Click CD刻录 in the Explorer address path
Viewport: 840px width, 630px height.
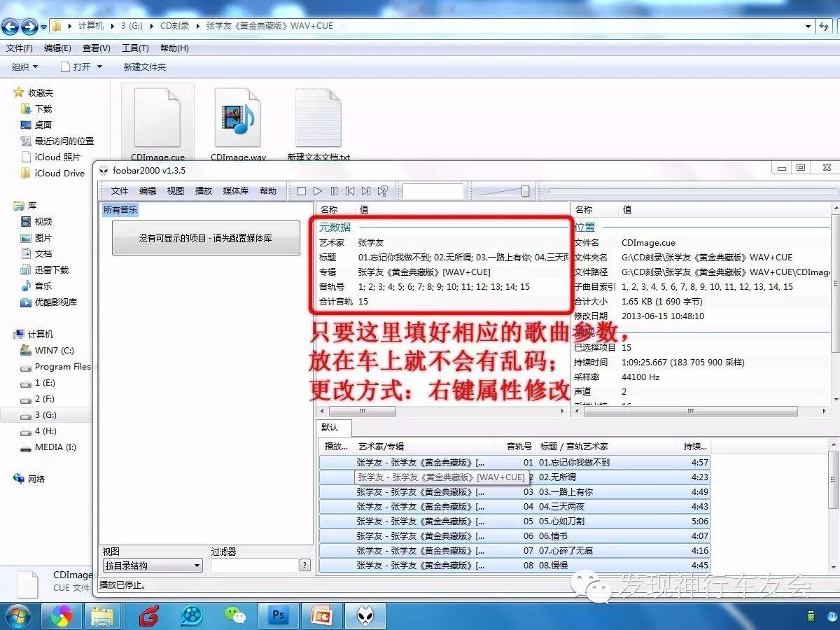[x=175, y=26]
